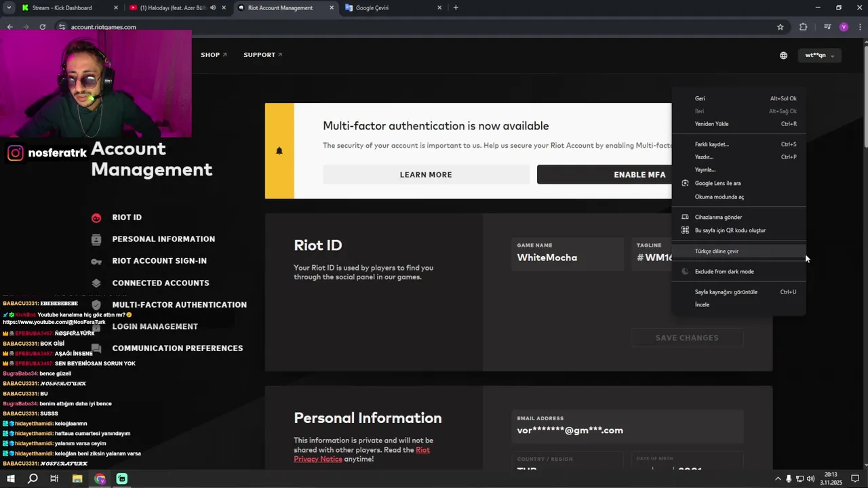
Task: Click the email address field
Action: click(x=627, y=427)
